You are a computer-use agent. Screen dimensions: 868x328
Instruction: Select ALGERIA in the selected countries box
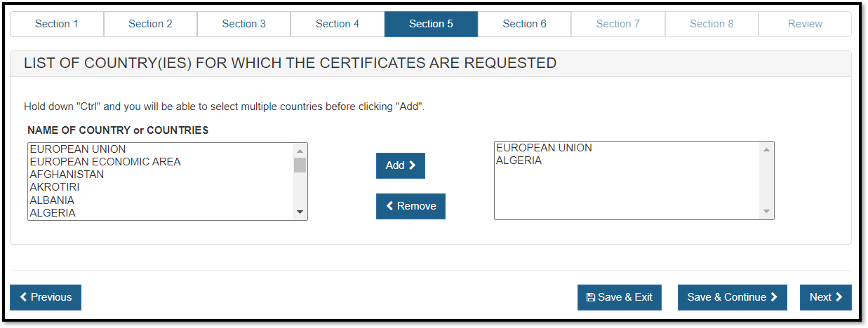(x=519, y=160)
